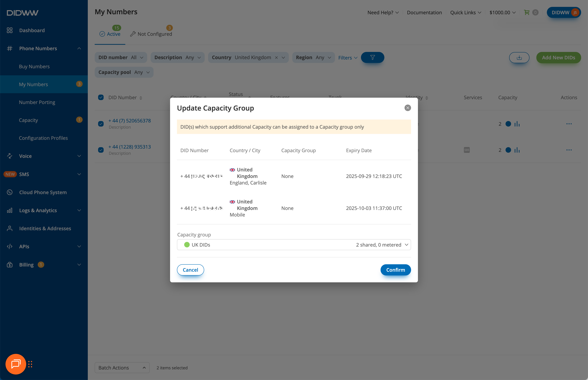Click the download export icon button
Screen dimensions: 588x380
(x=519, y=57)
